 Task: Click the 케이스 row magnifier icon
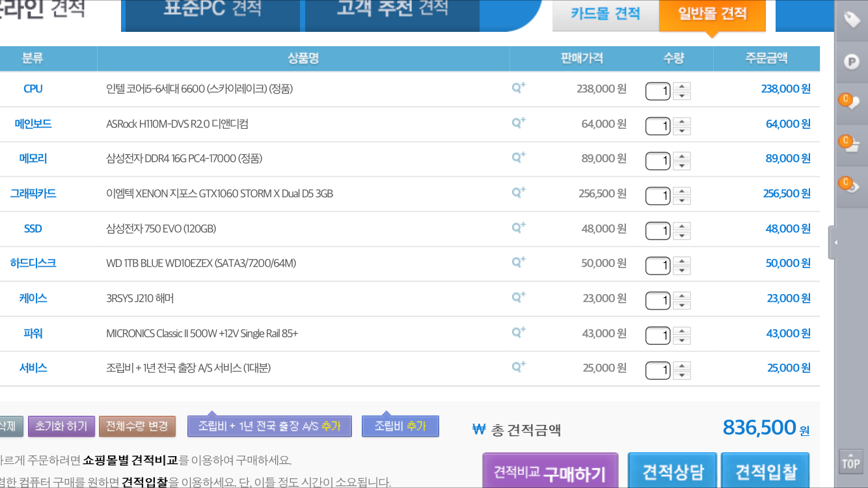[x=518, y=297]
